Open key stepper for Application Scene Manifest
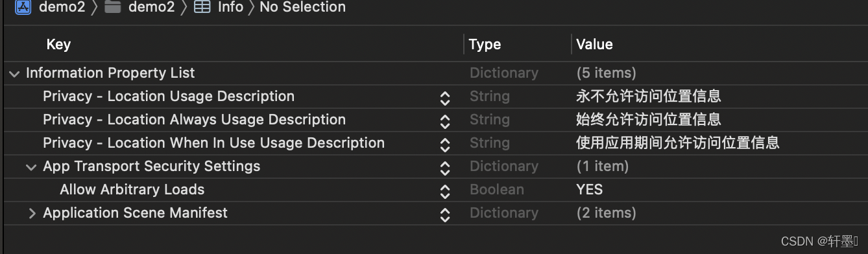The width and height of the screenshot is (868, 254). coord(445,214)
